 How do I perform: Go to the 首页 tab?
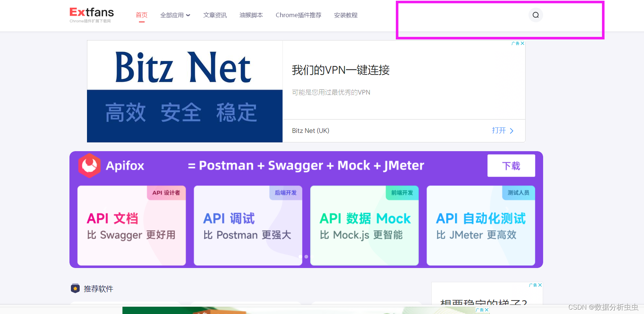point(141,15)
